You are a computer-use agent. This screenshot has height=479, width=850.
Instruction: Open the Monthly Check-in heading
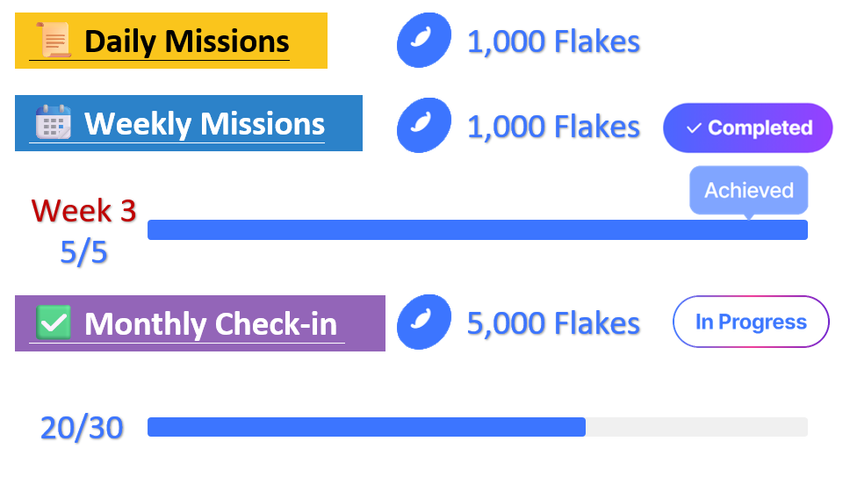coord(210,324)
